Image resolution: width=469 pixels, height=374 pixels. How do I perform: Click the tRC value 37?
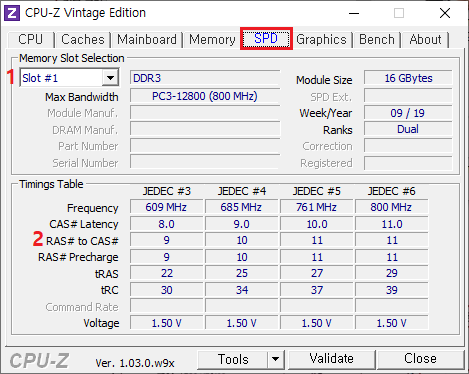pos(316,290)
